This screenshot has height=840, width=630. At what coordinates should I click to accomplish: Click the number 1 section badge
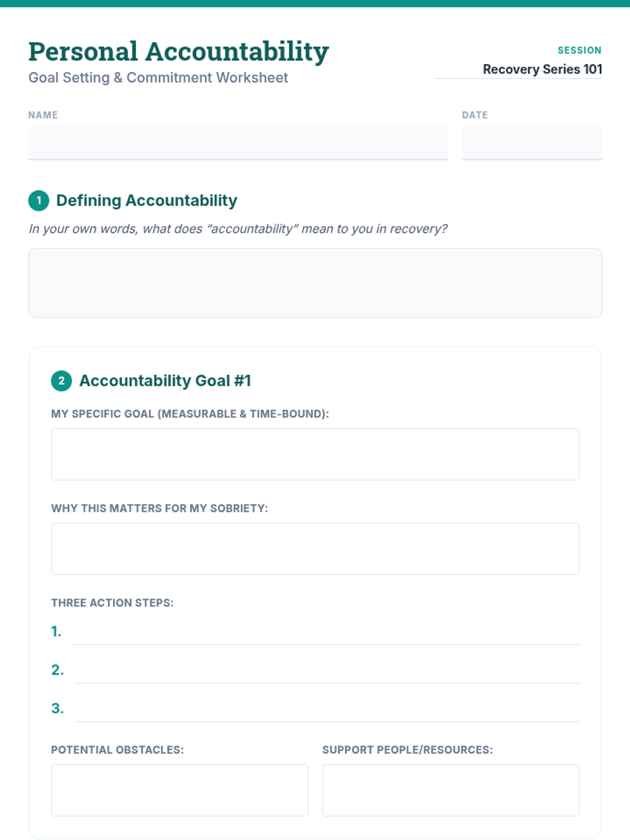click(39, 201)
